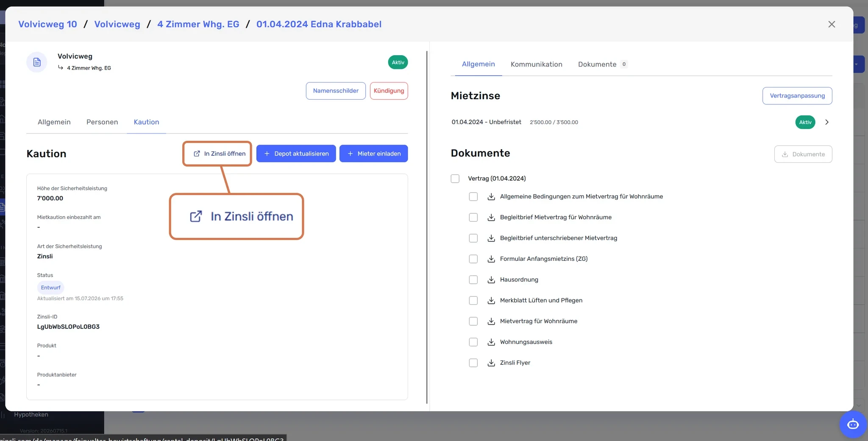Image resolution: width=868 pixels, height=441 pixels.
Task: Click the Mieter einladen button
Action: click(x=374, y=154)
